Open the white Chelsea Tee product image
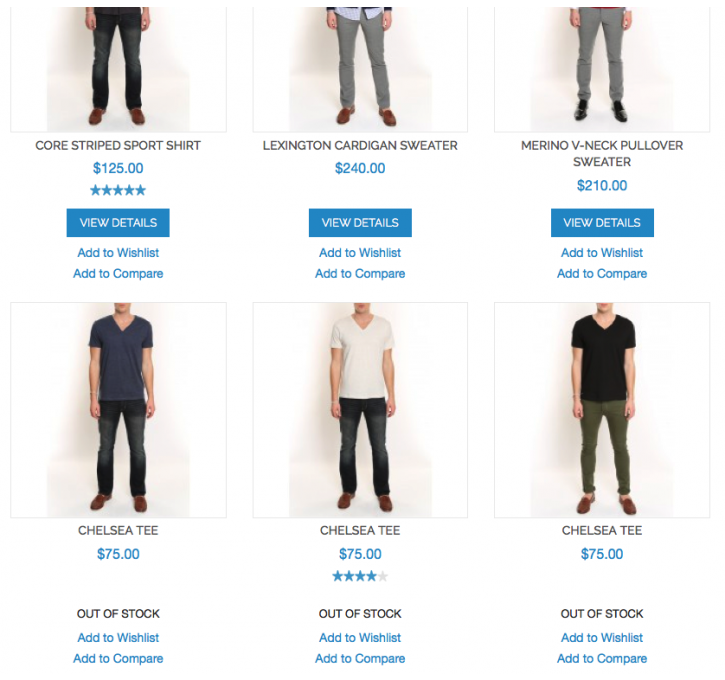 (360, 410)
